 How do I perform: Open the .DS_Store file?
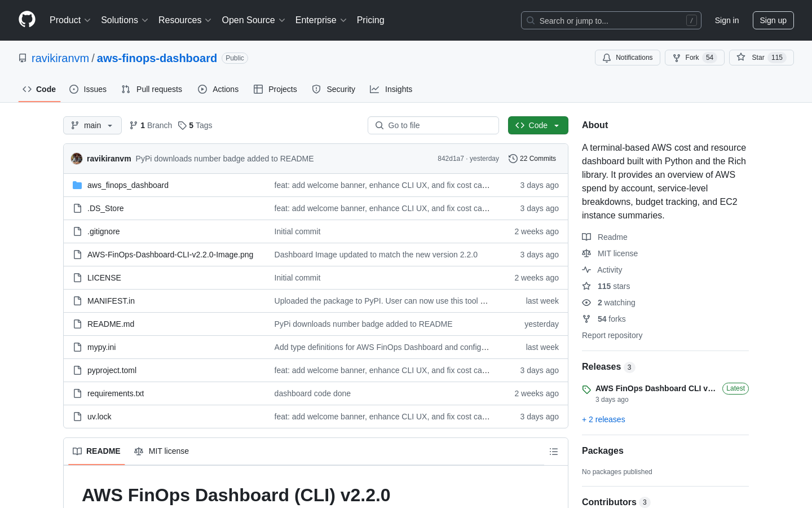[x=105, y=208]
